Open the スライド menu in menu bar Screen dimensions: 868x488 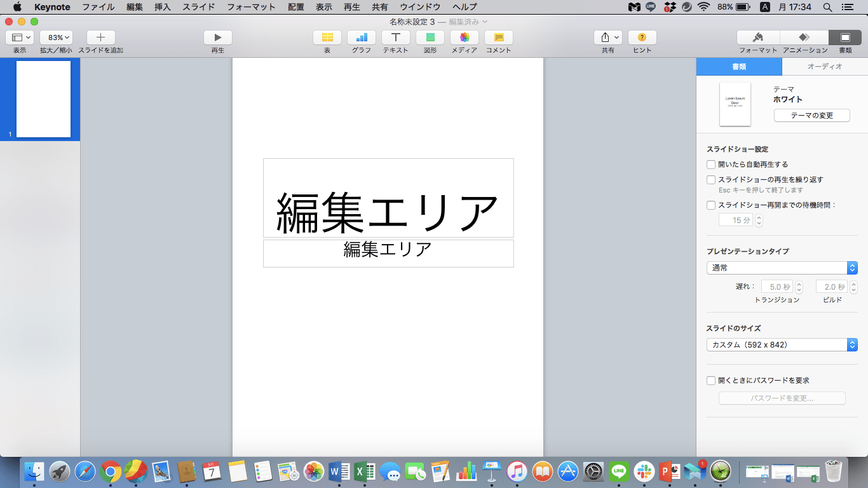pyautogui.click(x=199, y=7)
